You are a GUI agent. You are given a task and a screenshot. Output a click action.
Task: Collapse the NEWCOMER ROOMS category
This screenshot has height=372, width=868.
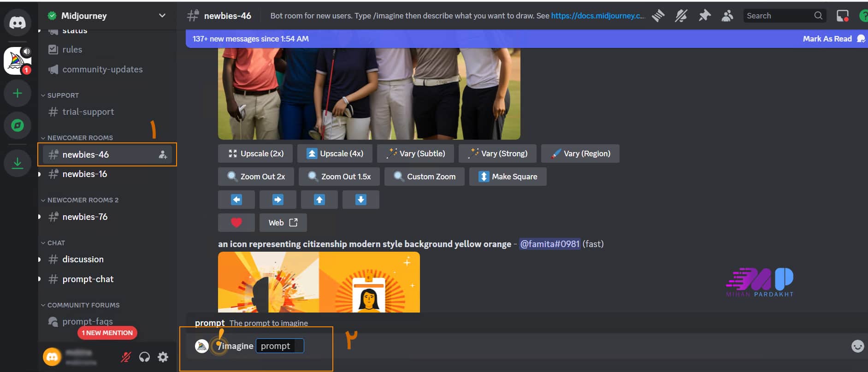click(x=80, y=138)
